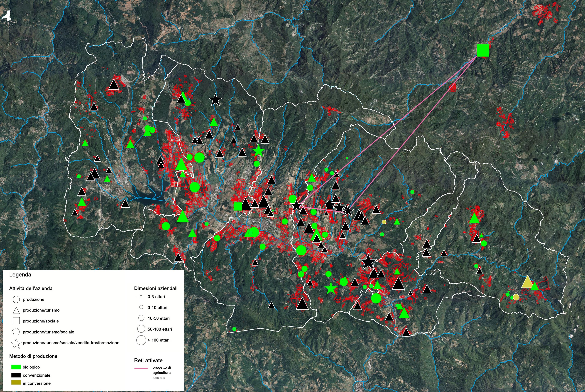Click the produzione/sociale label
The height and width of the screenshot is (392, 585).
[41, 321]
